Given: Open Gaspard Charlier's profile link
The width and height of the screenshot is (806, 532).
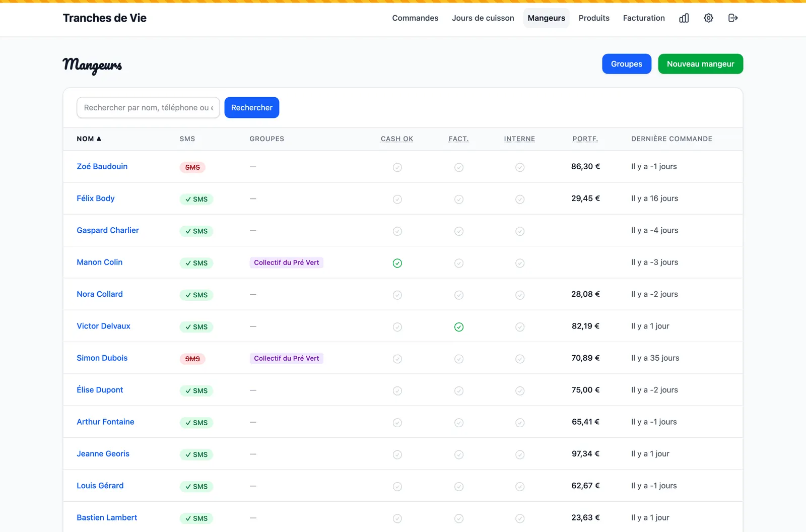Looking at the screenshot, I should coord(108,230).
